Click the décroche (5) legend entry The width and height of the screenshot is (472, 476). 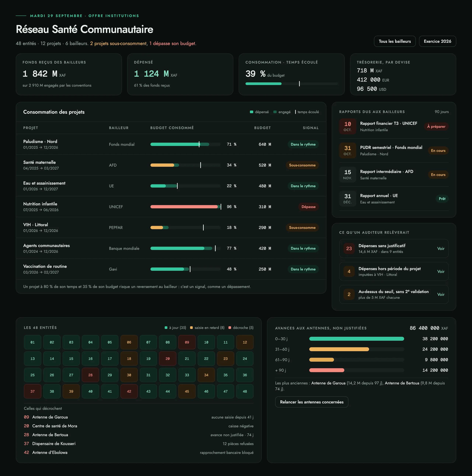point(241,328)
